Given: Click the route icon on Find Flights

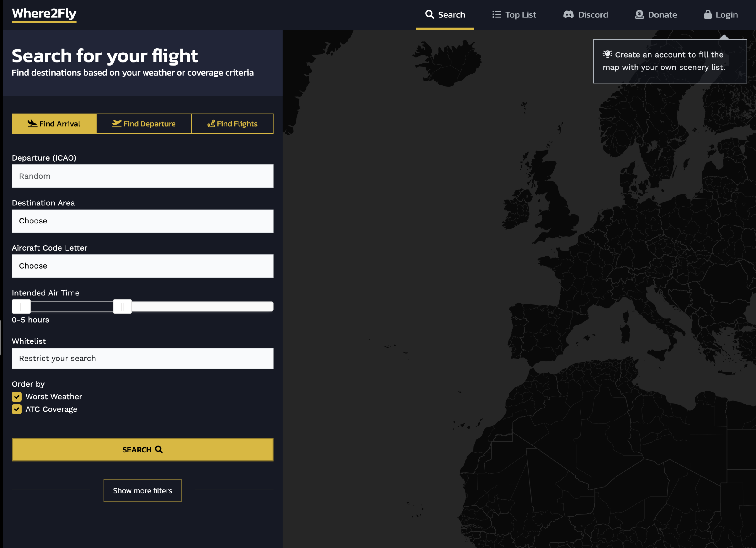Looking at the screenshot, I should coord(211,124).
